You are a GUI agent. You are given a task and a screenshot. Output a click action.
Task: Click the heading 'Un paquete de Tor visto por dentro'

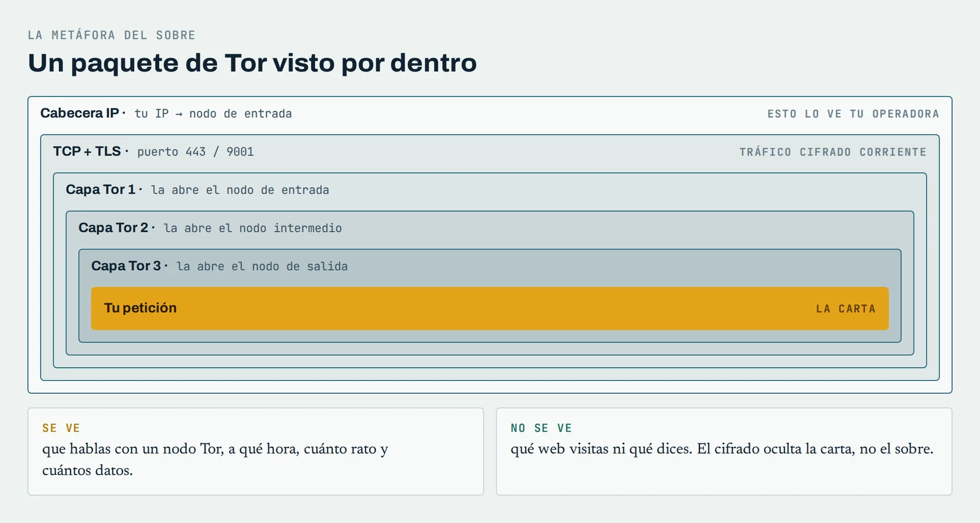tap(252, 63)
